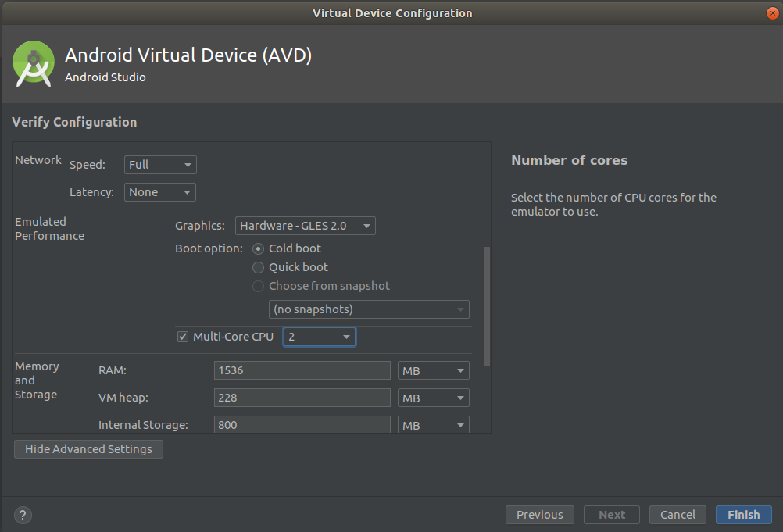Click the Finish button
The image size is (783, 532).
click(x=743, y=514)
